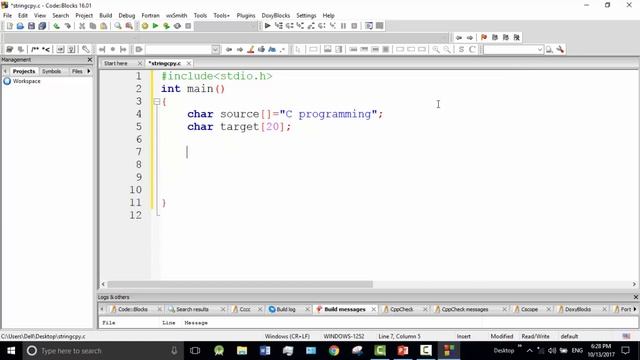Click the Build gear icon
This screenshot has width=640, height=360.
click(x=144, y=26)
